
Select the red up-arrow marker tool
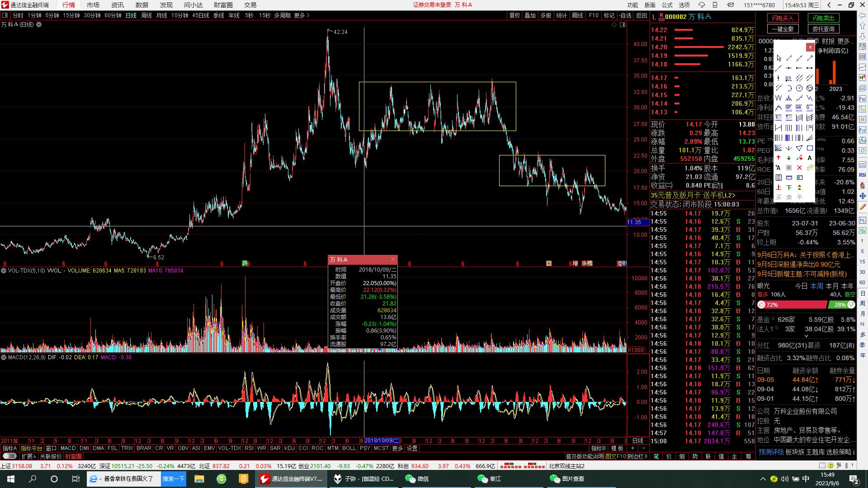[778, 157]
